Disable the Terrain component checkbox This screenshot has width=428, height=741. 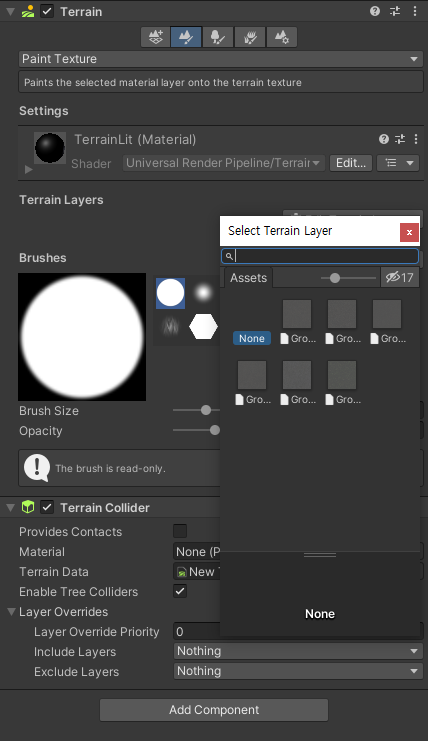click(47, 11)
